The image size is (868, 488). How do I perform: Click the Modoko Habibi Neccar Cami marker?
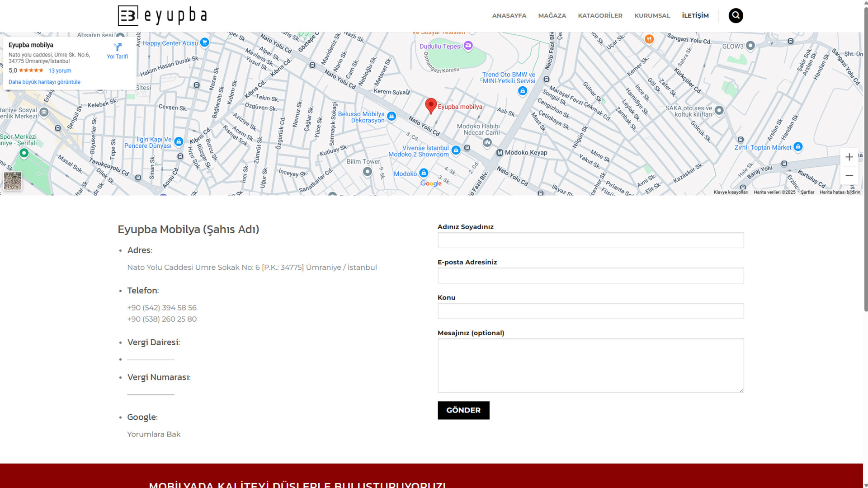tap(487, 143)
